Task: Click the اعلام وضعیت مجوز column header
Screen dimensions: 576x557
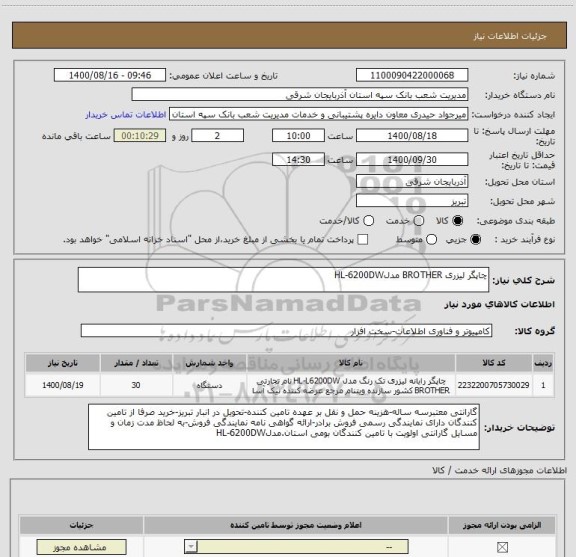Action: click(296, 525)
